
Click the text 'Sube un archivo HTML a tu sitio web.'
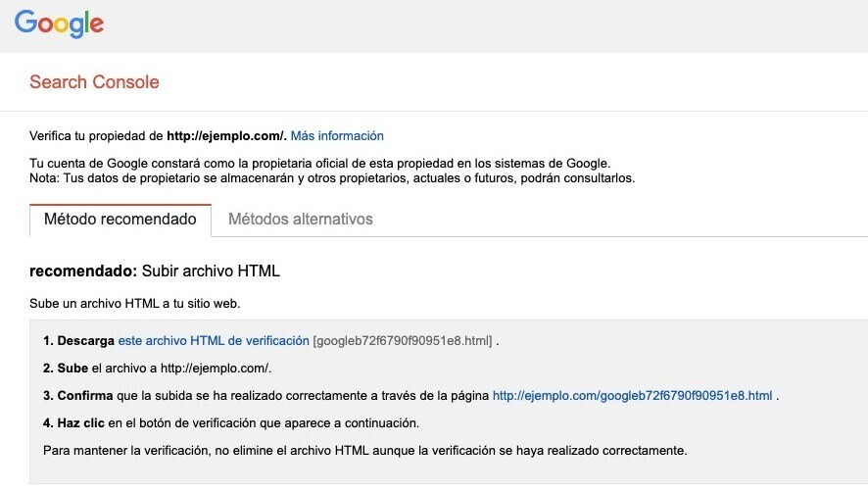click(x=134, y=304)
